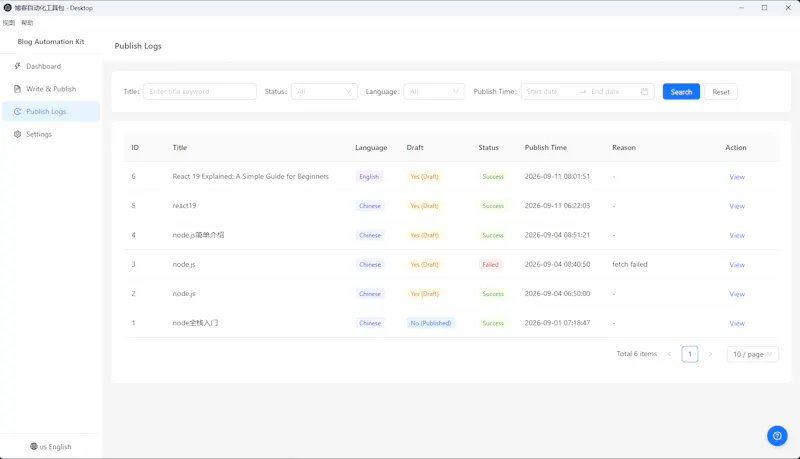Select Publish Logs in sidebar
This screenshot has height=459, width=800.
pyautogui.click(x=51, y=112)
